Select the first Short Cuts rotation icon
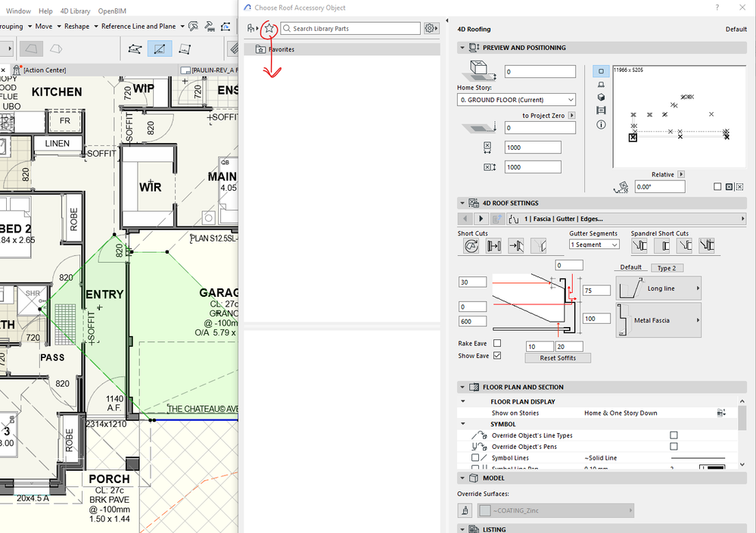Image resolution: width=756 pixels, height=533 pixels. tap(471, 245)
